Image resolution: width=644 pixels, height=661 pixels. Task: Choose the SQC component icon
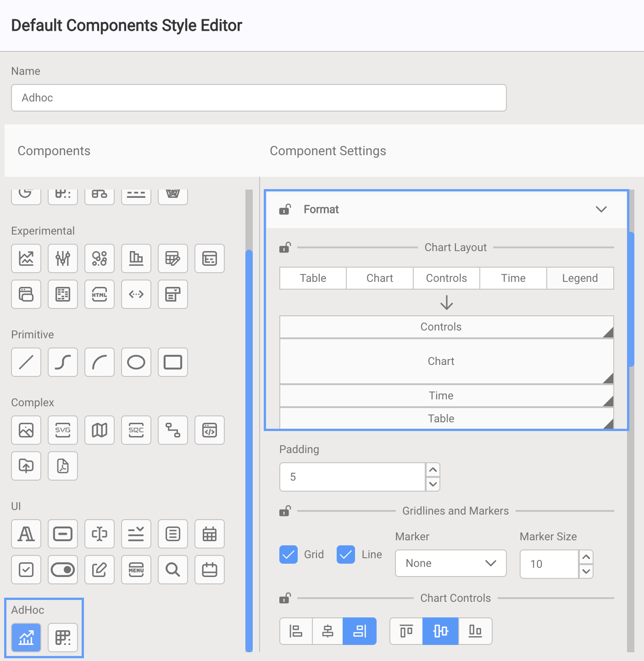pos(136,430)
